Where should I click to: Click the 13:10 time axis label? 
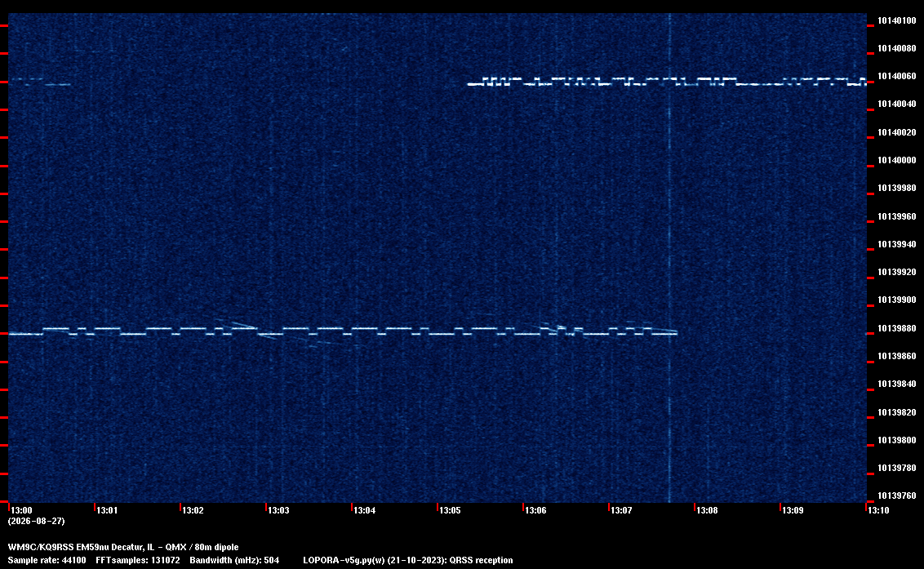tap(878, 510)
